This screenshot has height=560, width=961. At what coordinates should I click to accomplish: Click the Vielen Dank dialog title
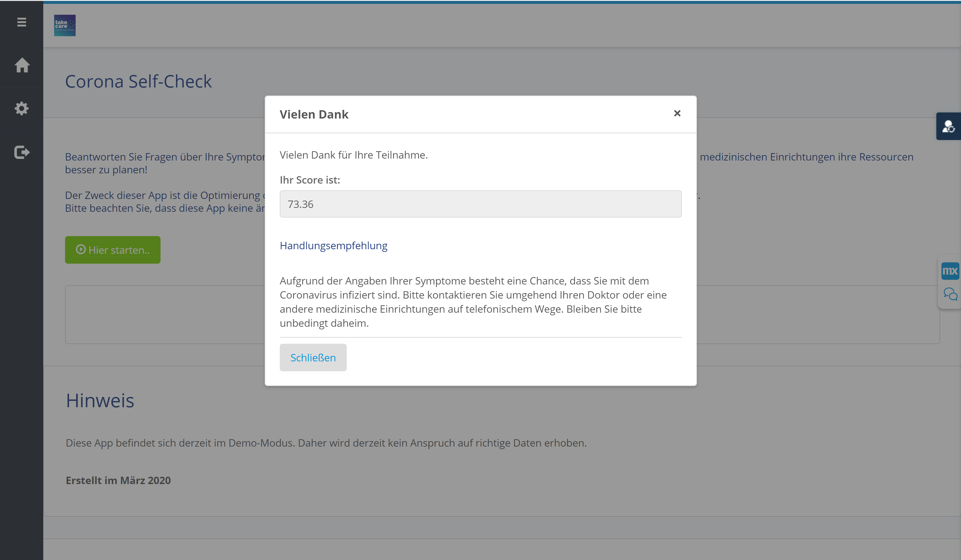click(314, 114)
